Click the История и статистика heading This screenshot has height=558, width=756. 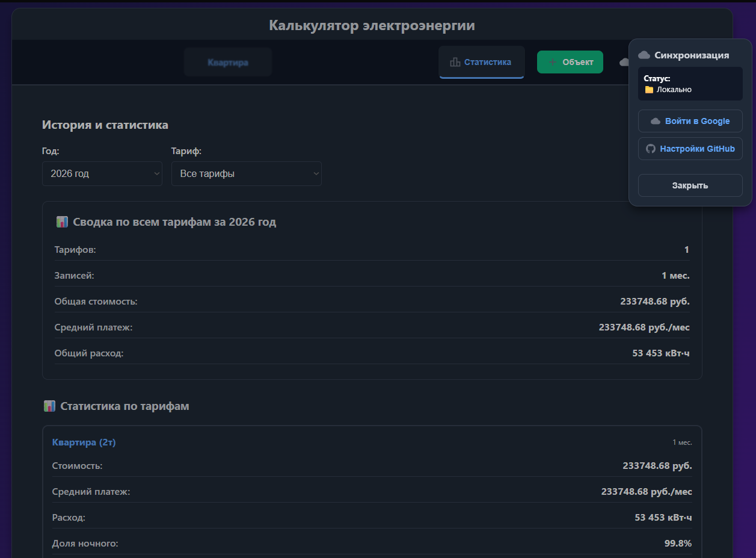[105, 125]
